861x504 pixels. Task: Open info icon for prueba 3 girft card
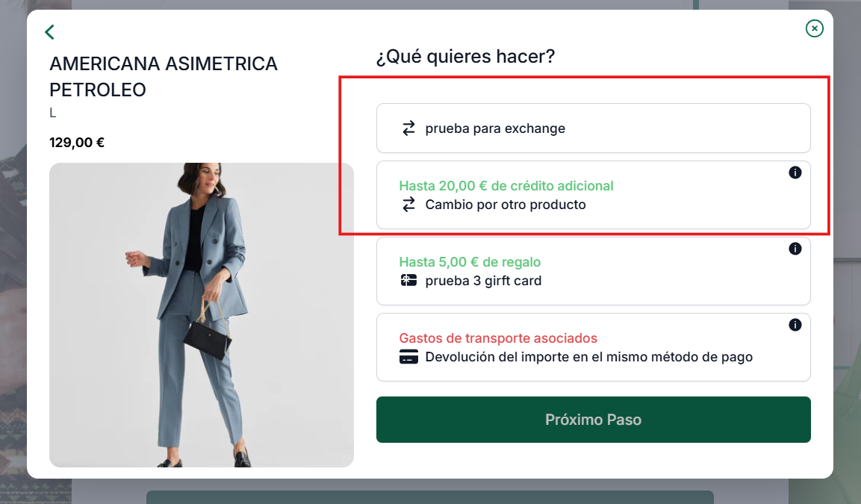[795, 249]
